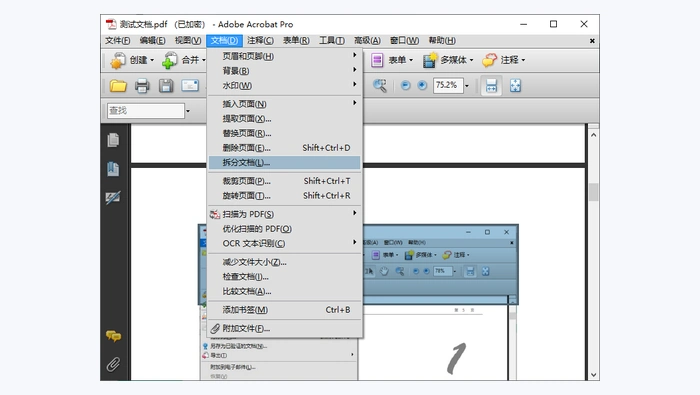Image resolution: width=700 pixels, height=395 pixels.
Task: Choose Reduce File Size (减少文件大小)
Action: [284, 262]
